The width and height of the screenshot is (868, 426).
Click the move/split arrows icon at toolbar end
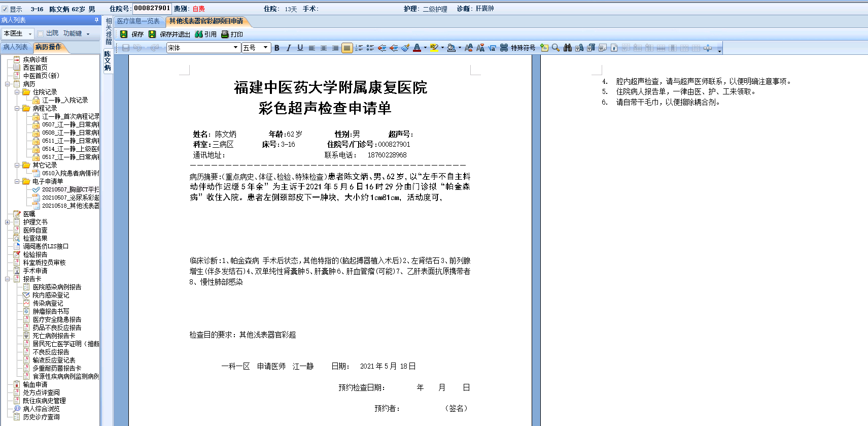(x=708, y=48)
